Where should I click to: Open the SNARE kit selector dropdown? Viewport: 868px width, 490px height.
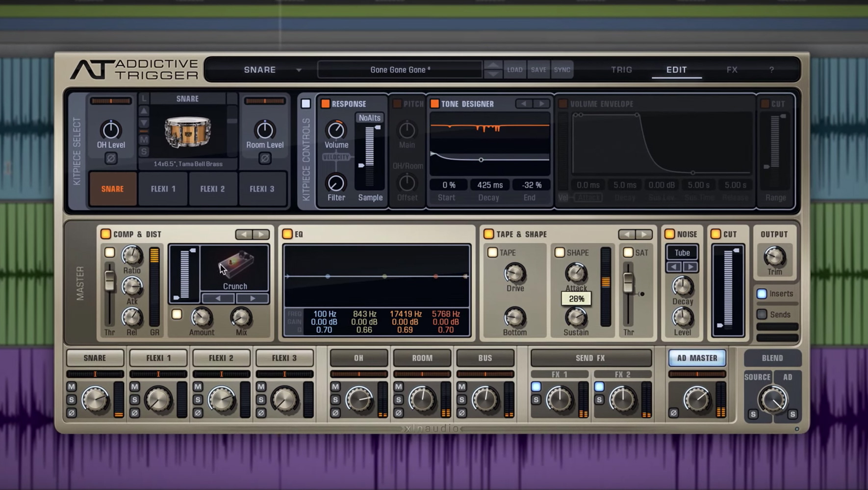(299, 70)
